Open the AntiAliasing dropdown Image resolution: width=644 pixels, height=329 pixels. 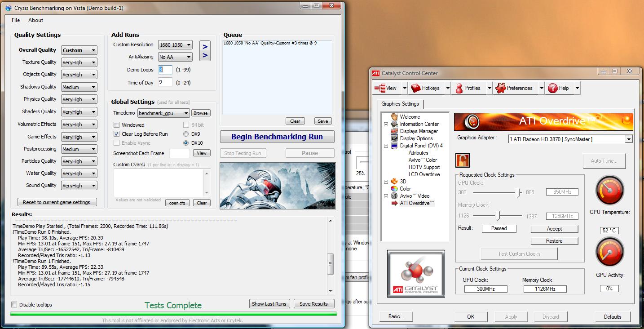175,57
